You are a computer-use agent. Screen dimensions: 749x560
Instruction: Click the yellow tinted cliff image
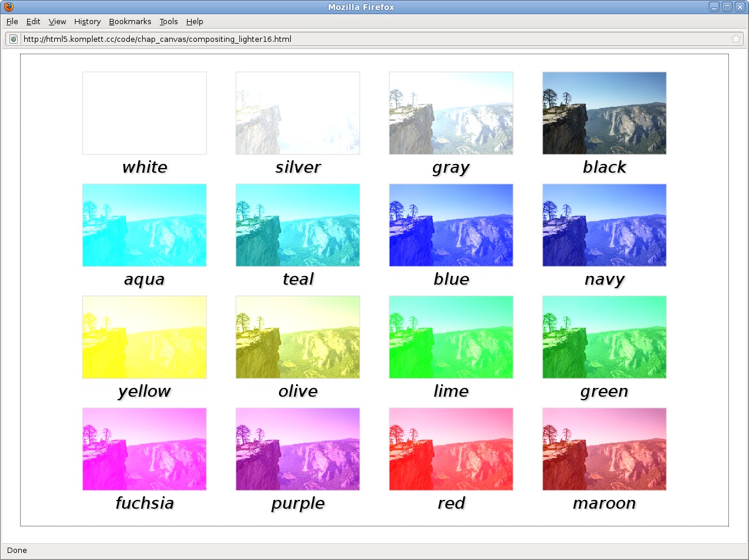coord(144,337)
